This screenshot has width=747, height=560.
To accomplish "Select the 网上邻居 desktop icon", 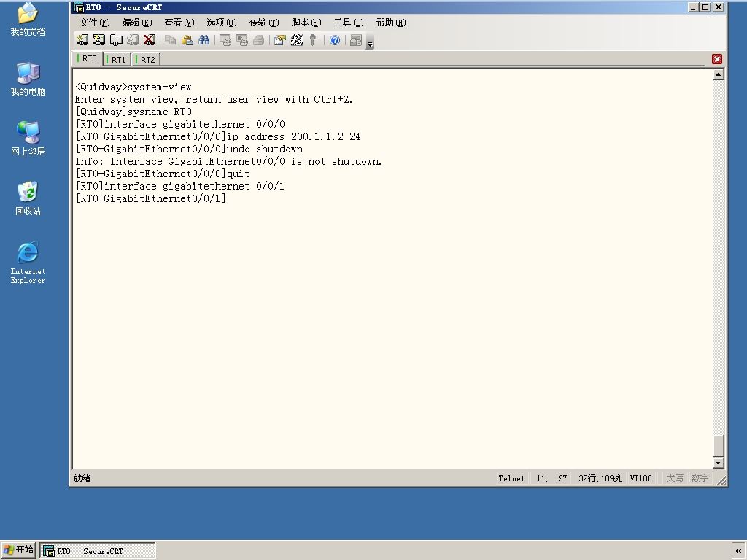I will 28,139.
